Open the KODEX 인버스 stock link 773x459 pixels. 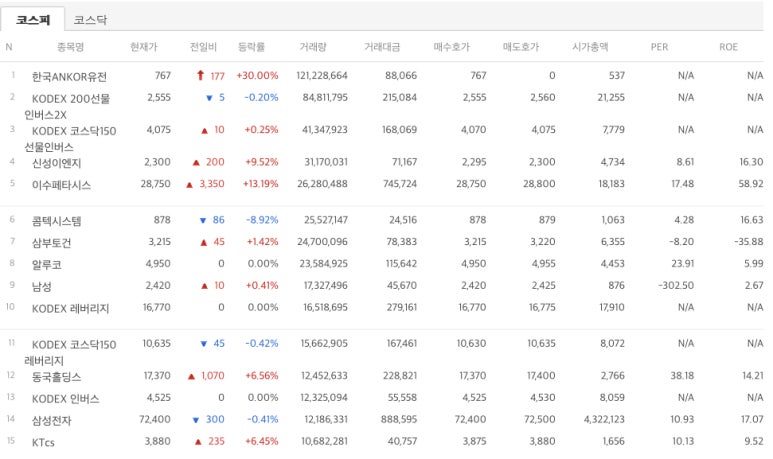[x=66, y=399]
